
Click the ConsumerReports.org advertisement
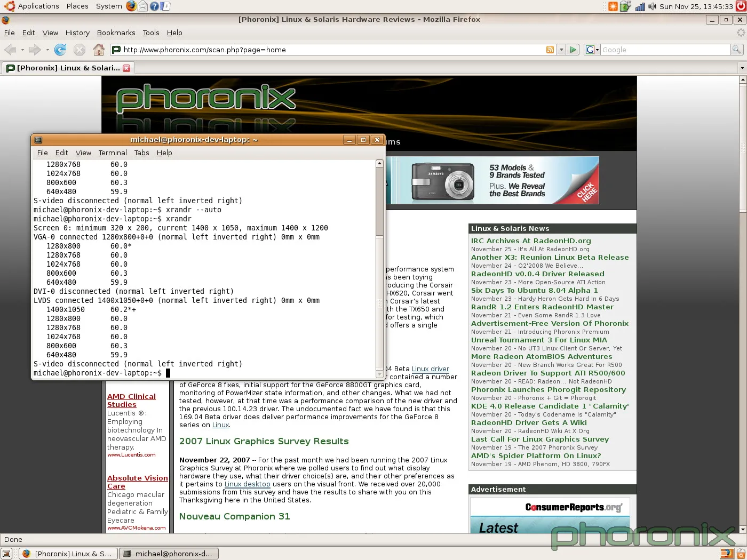[x=550, y=515]
